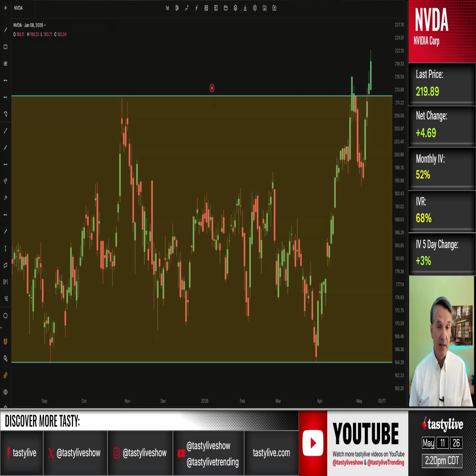The width and height of the screenshot is (476, 476).
Task: Toggle drawings visibility eye icon
Action: 5,392
